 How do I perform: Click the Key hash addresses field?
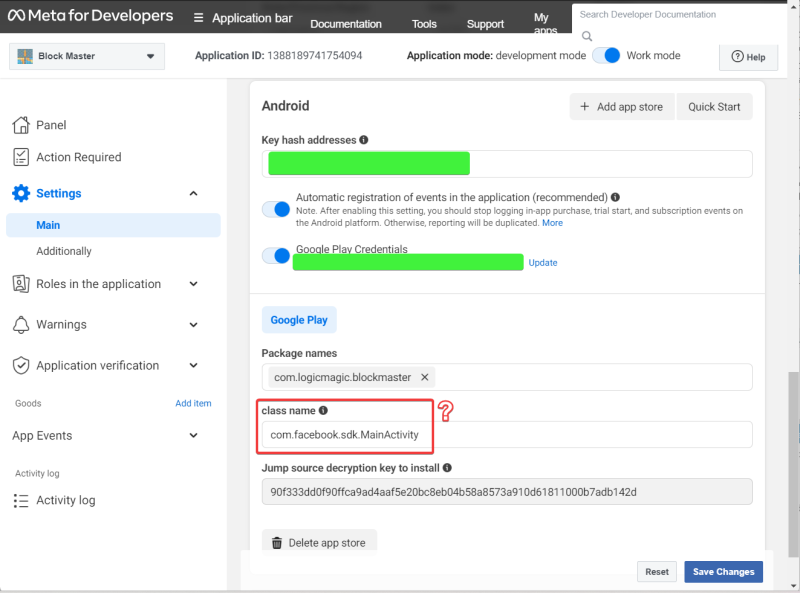507,164
